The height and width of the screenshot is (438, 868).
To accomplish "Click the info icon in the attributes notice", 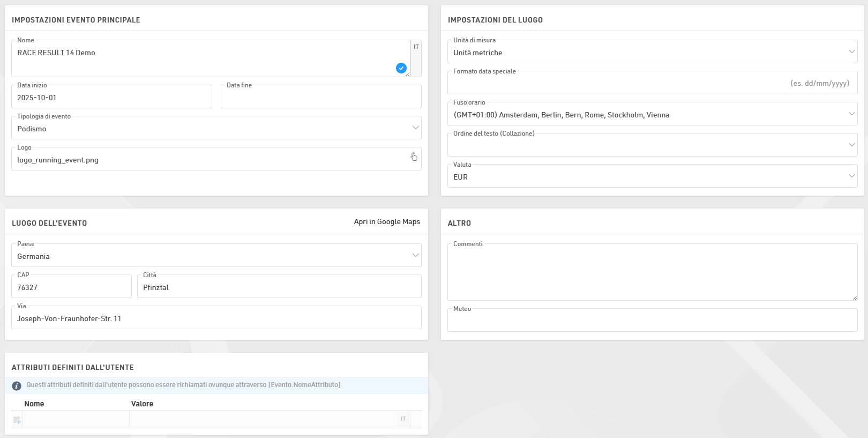I will click(x=17, y=385).
